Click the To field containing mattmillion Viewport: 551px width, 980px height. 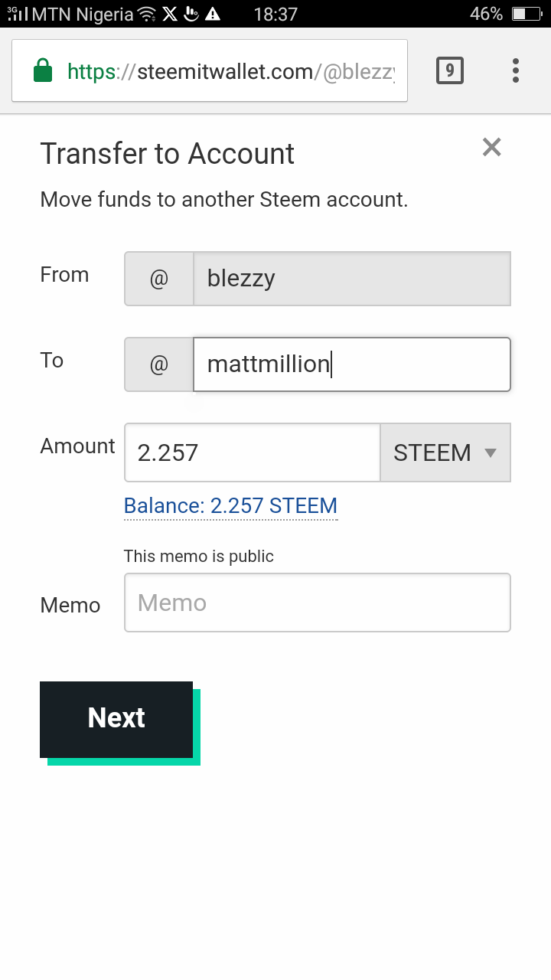352,364
